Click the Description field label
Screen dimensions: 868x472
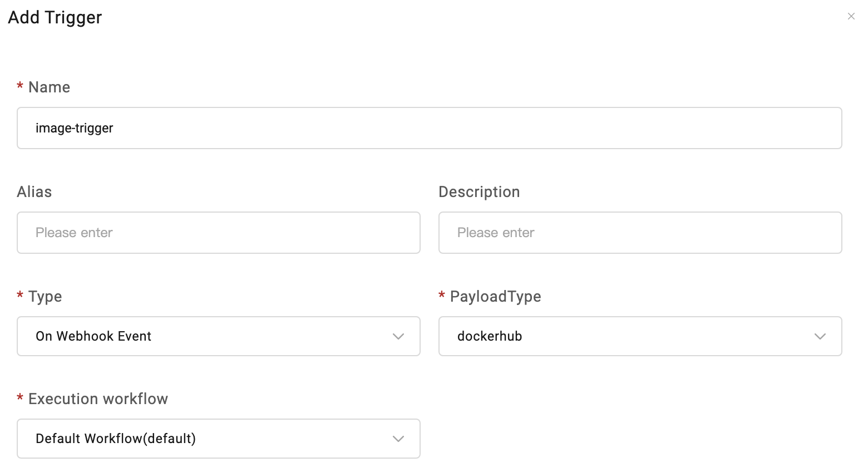[x=479, y=192]
